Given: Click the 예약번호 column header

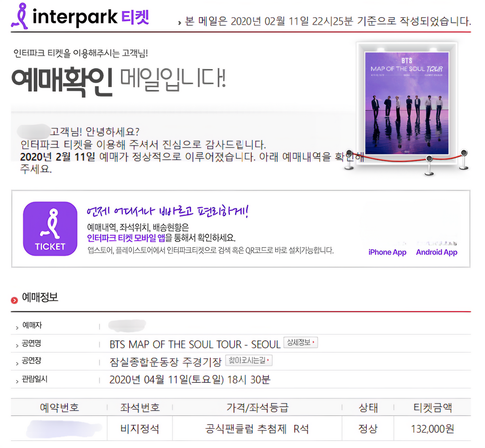Looking at the screenshot, I should coord(59,408).
